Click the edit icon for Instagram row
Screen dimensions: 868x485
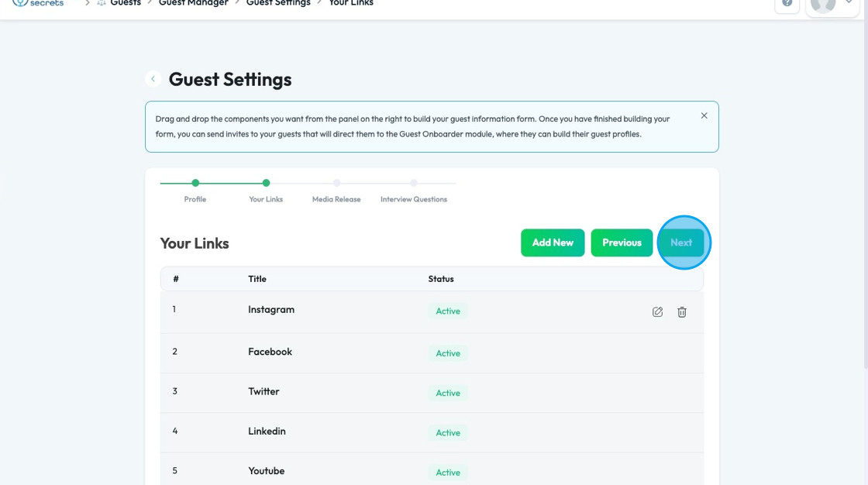[x=657, y=312]
